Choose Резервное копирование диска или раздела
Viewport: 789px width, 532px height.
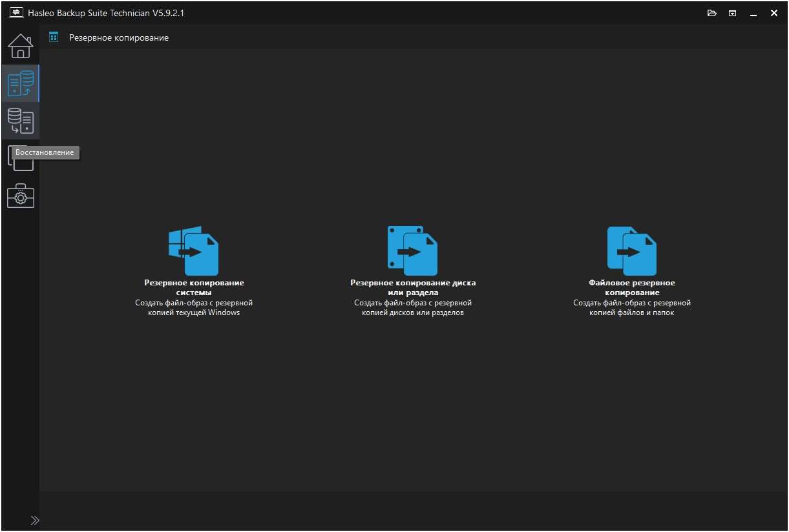coord(413,287)
